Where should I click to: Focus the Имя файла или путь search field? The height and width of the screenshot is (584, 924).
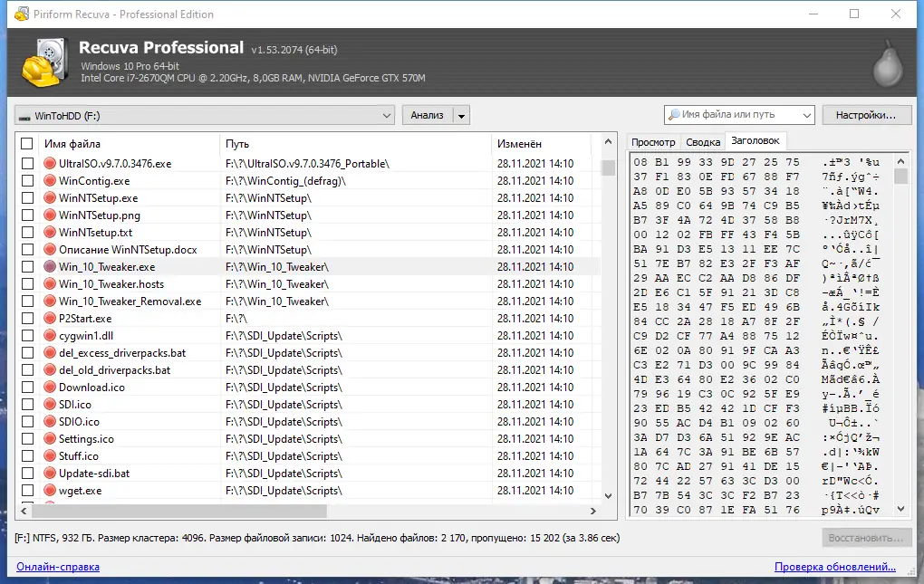coord(739,115)
